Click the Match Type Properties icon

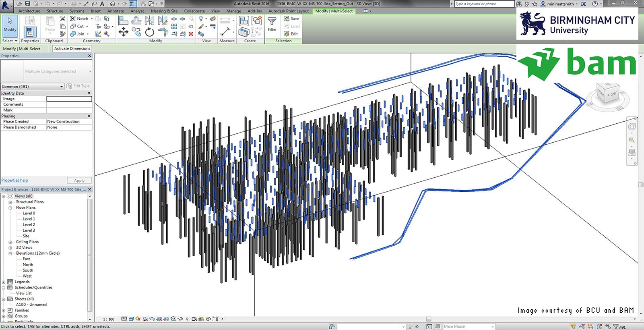coord(62,34)
